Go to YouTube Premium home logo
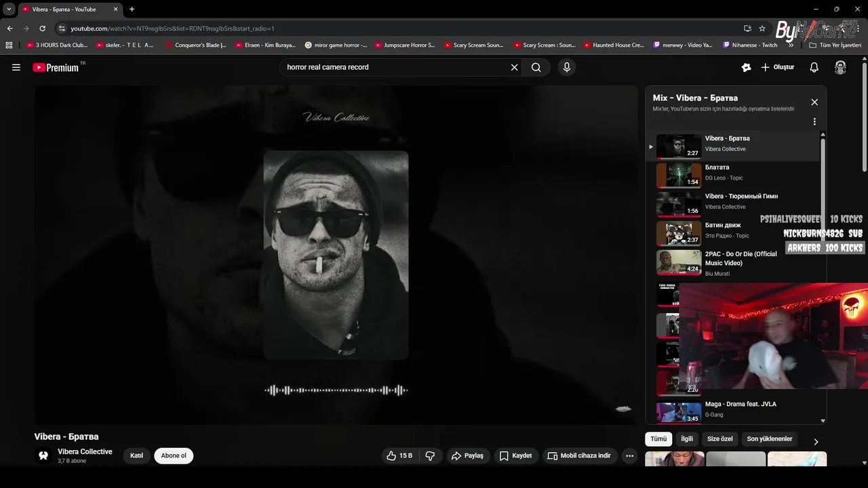 [57, 67]
